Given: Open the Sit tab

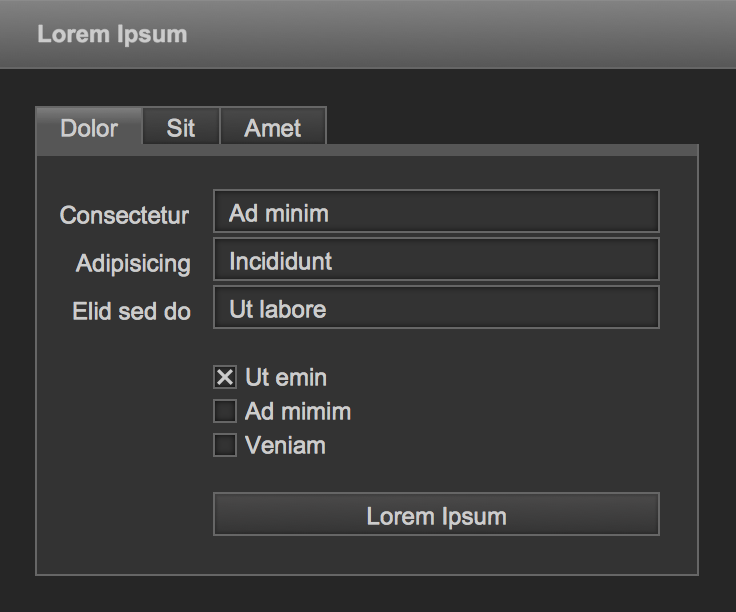Looking at the screenshot, I should [x=181, y=127].
